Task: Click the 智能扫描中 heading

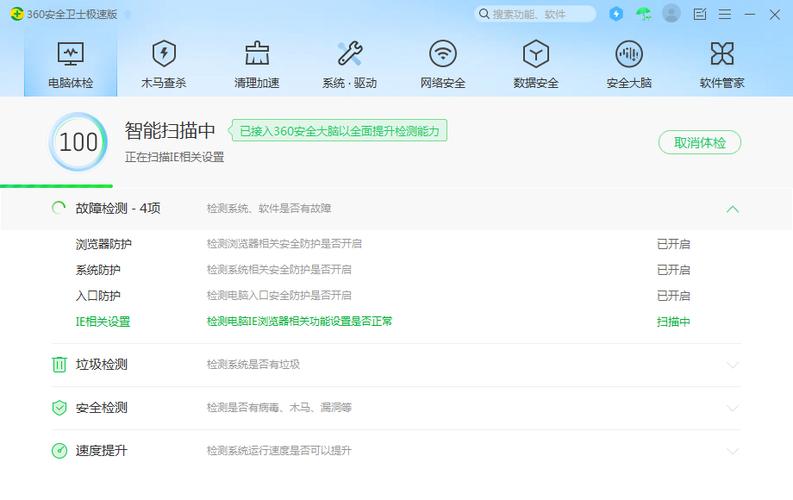Action: (x=170, y=130)
